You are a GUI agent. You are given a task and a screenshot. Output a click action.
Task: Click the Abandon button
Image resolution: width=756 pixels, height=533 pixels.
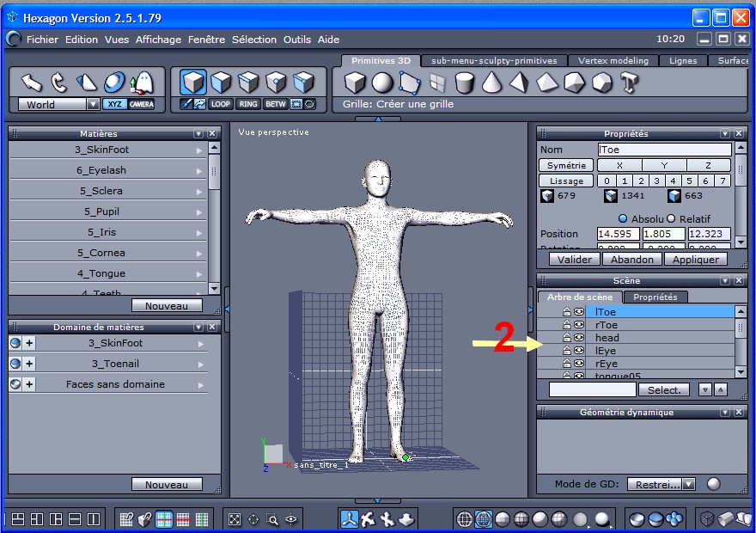click(x=632, y=260)
